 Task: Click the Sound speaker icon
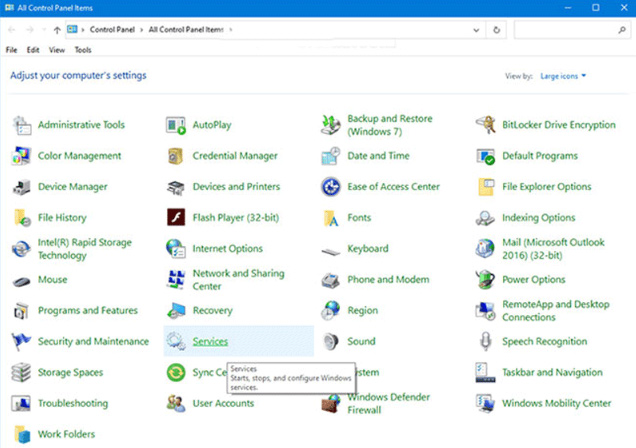coord(331,341)
